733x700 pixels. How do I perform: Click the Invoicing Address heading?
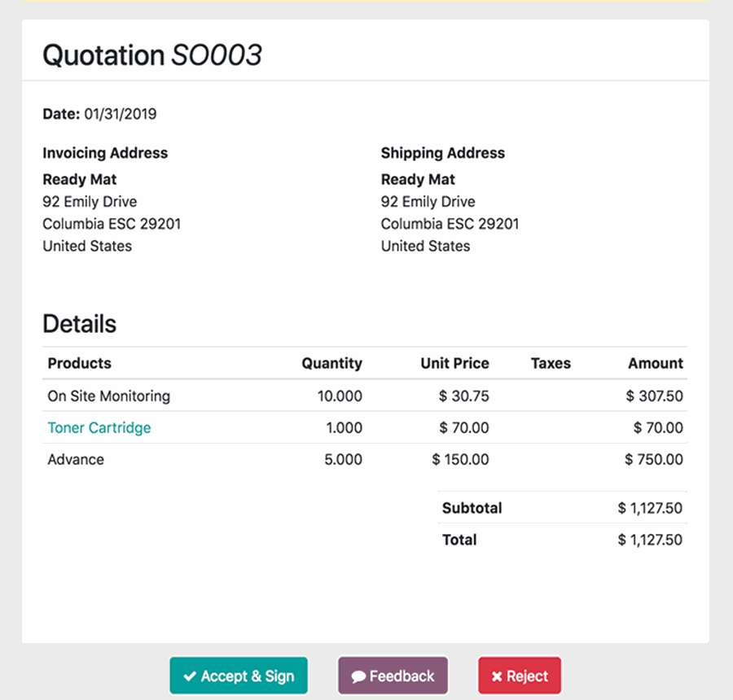[105, 153]
